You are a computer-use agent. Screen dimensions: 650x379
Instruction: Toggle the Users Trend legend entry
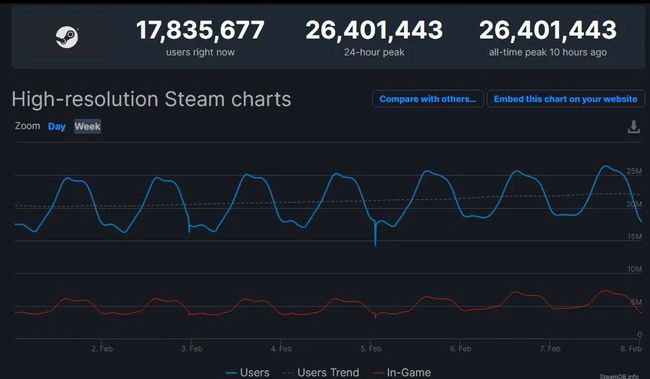(x=321, y=373)
